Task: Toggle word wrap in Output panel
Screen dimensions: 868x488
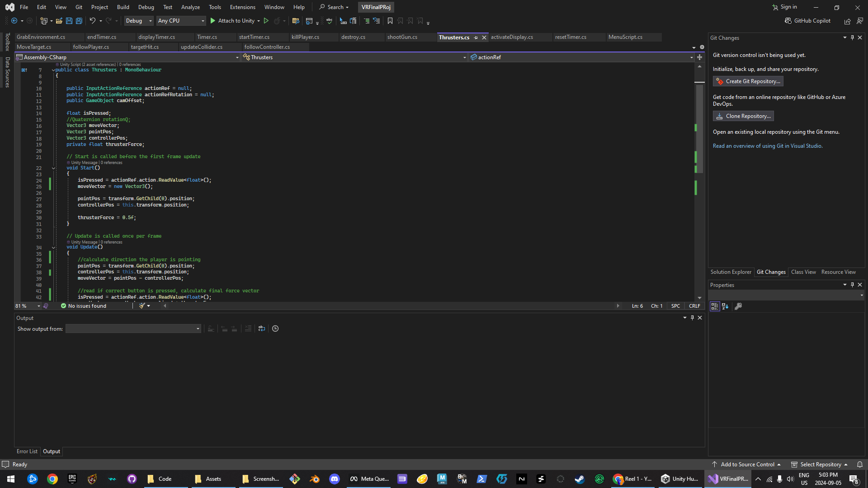Action: point(262,328)
